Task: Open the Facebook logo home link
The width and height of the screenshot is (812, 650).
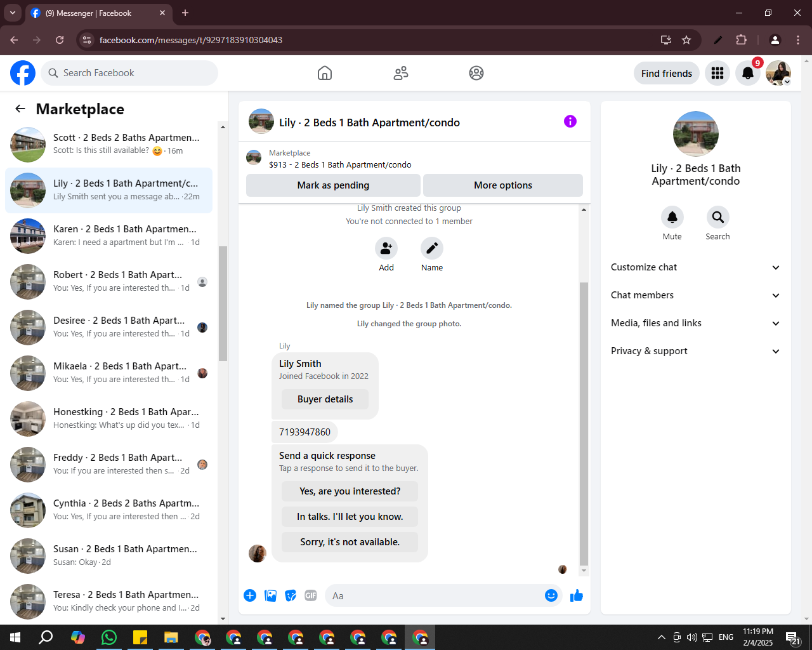Action: click(23, 73)
